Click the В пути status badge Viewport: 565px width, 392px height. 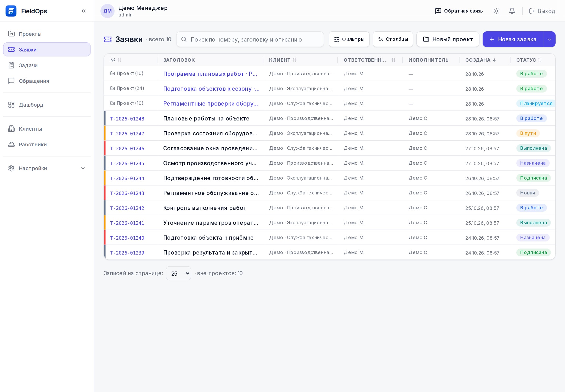[528, 133]
